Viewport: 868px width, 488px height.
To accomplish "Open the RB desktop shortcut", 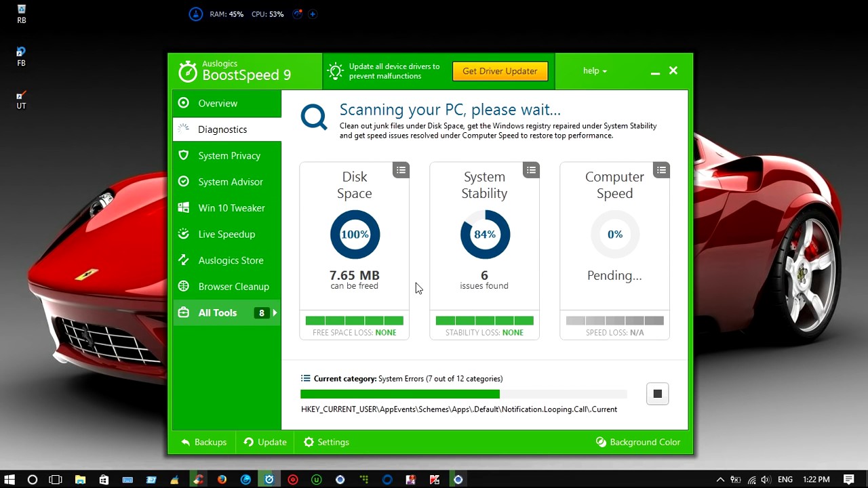I will point(21,14).
